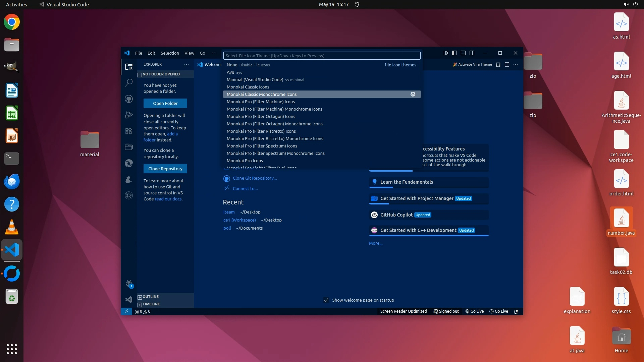Click the Open Folder button
The image size is (644, 362).
165,103
